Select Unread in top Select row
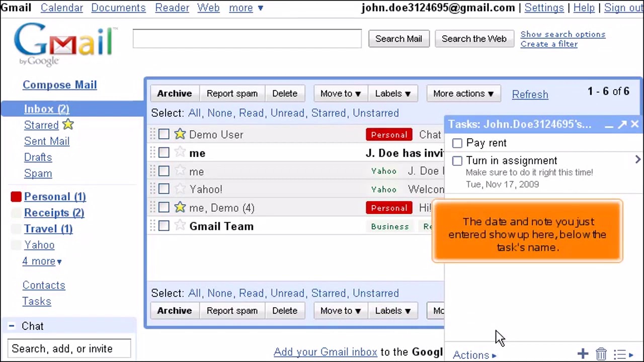Viewport: 644px width, 362px height. click(287, 113)
